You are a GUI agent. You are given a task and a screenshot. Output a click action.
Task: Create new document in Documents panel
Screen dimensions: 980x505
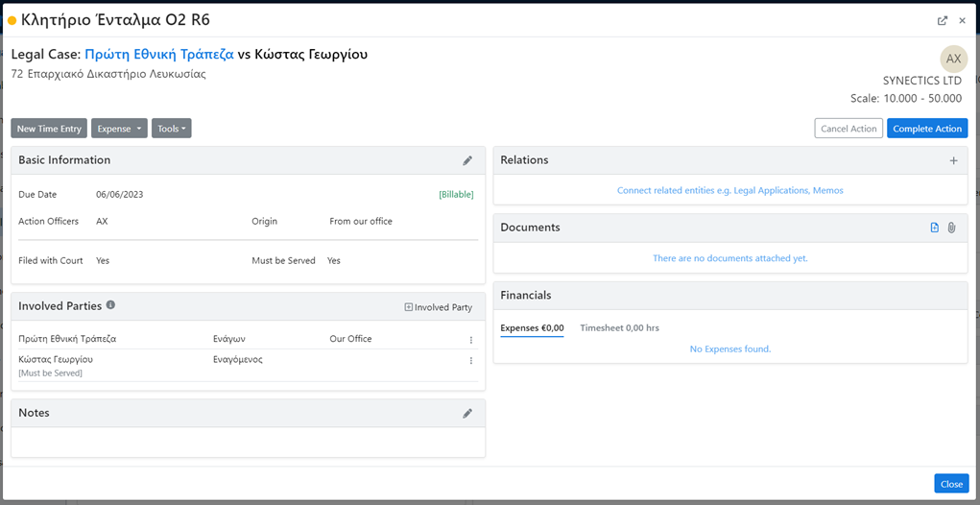(935, 228)
